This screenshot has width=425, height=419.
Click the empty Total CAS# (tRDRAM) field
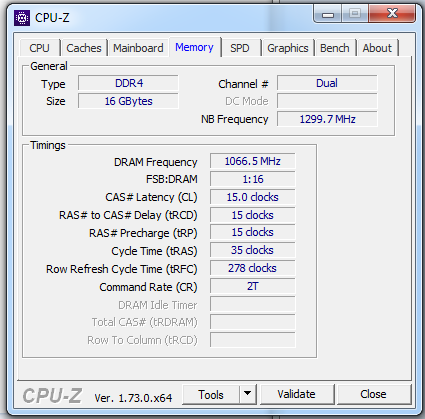[x=253, y=322]
